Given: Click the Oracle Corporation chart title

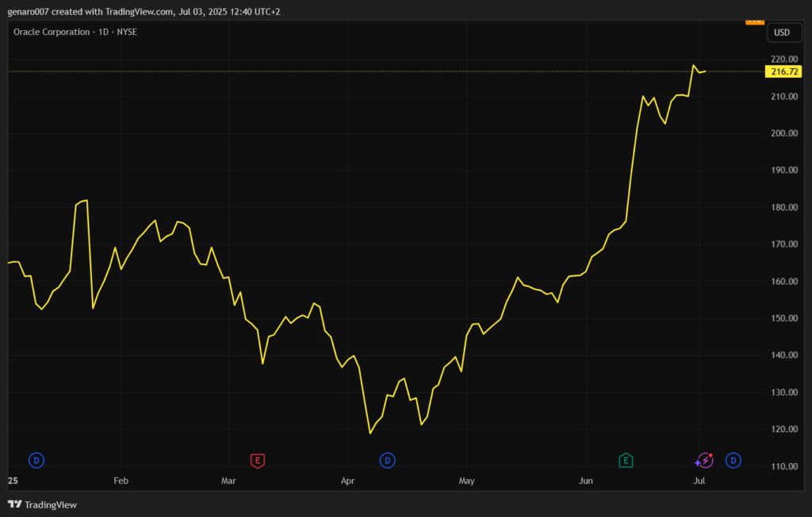Looking at the screenshot, I should coord(75,33).
